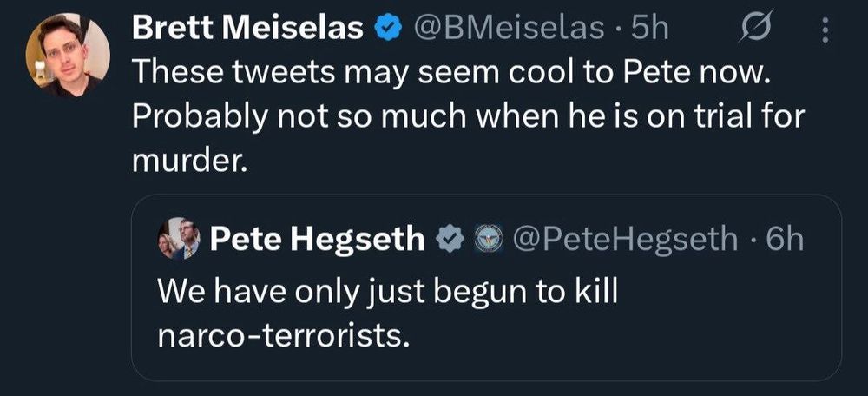This screenshot has width=868, height=396.
Task: Click gray verified badge beside Pete Hegseth
Action: point(449,239)
